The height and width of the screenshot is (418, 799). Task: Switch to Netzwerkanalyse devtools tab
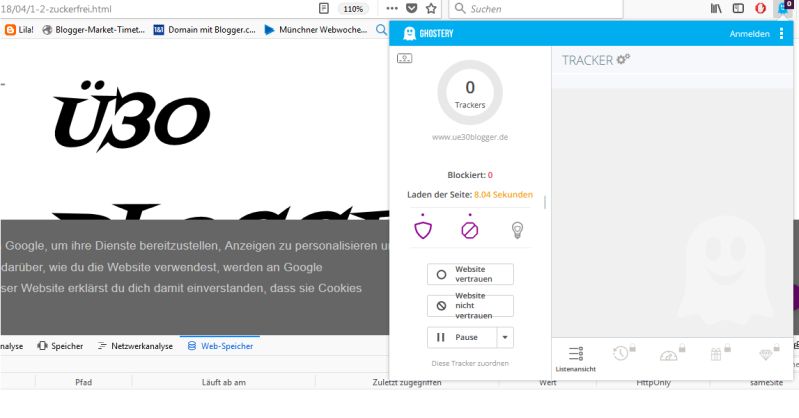pos(135,346)
